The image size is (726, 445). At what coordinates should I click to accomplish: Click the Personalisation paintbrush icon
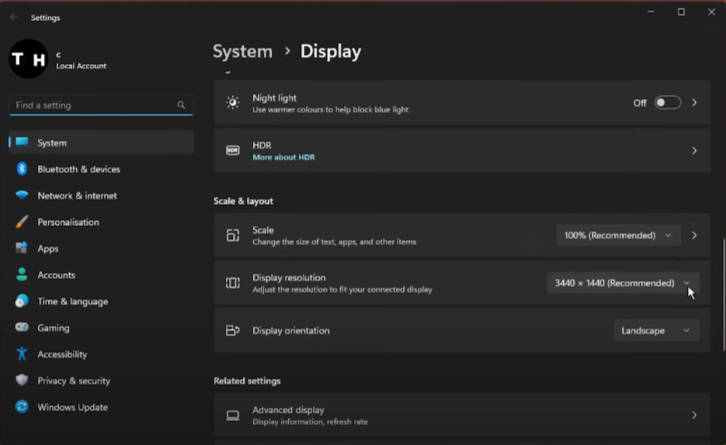point(21,222)
